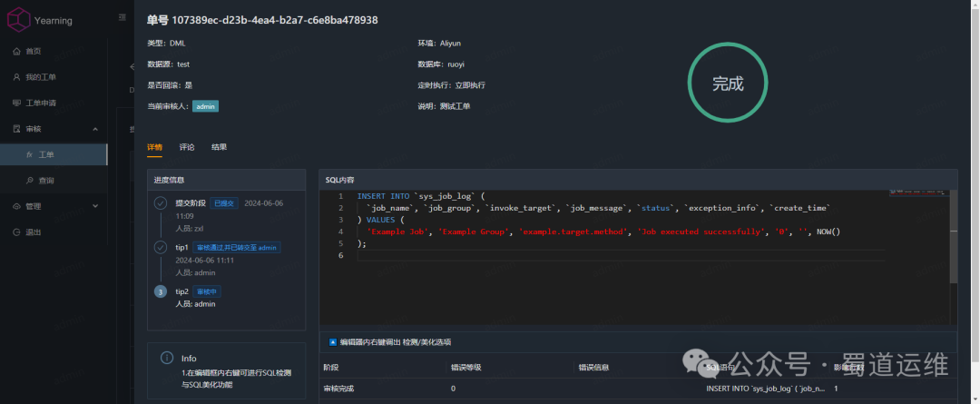Click the 审核通过并已转交至 admin tag

pyautogui.click(x=237, y=248)
